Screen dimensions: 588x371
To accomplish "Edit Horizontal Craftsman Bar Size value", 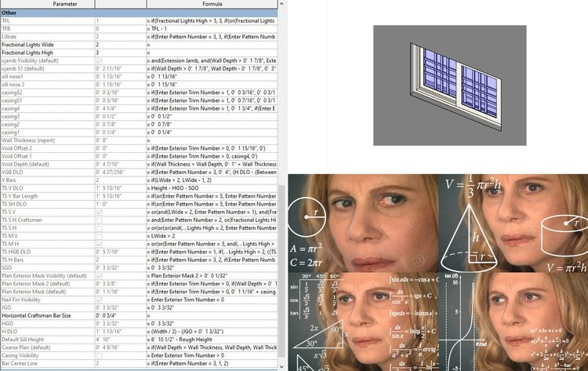I will tap(118, 315).
